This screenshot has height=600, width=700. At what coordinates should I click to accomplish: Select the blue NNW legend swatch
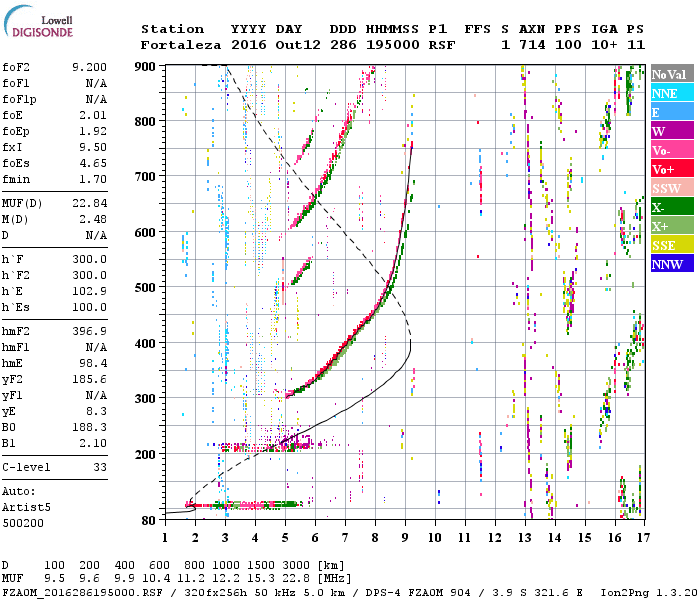pyautogui.click(x=672, y=263)
